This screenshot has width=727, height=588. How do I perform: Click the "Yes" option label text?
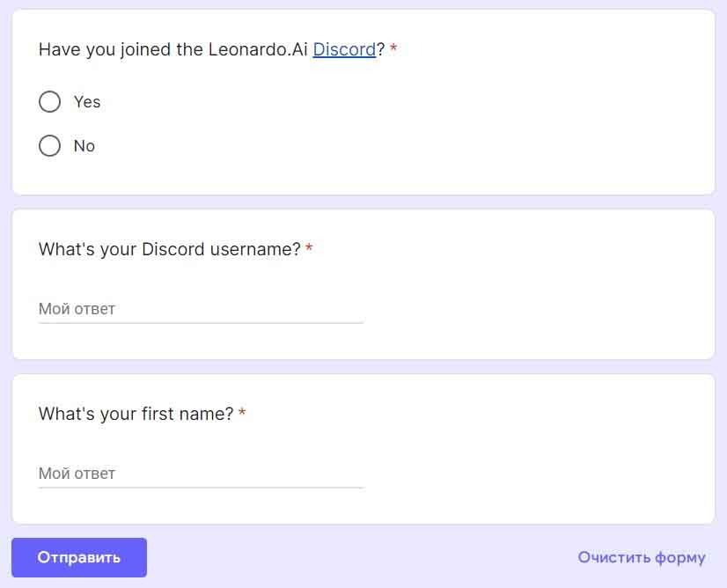pyautogui.click(x=87, y=102)
